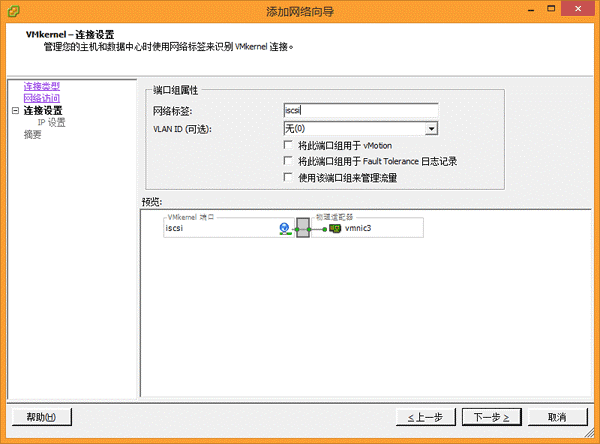Image resolution: width=600 pixels, height=444 pixels.
Task: Go to the 网络访问 step link
Action: [42, 98]
